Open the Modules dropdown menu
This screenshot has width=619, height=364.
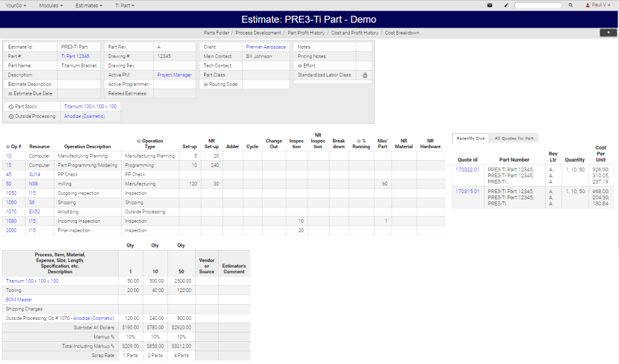point(51,5)
